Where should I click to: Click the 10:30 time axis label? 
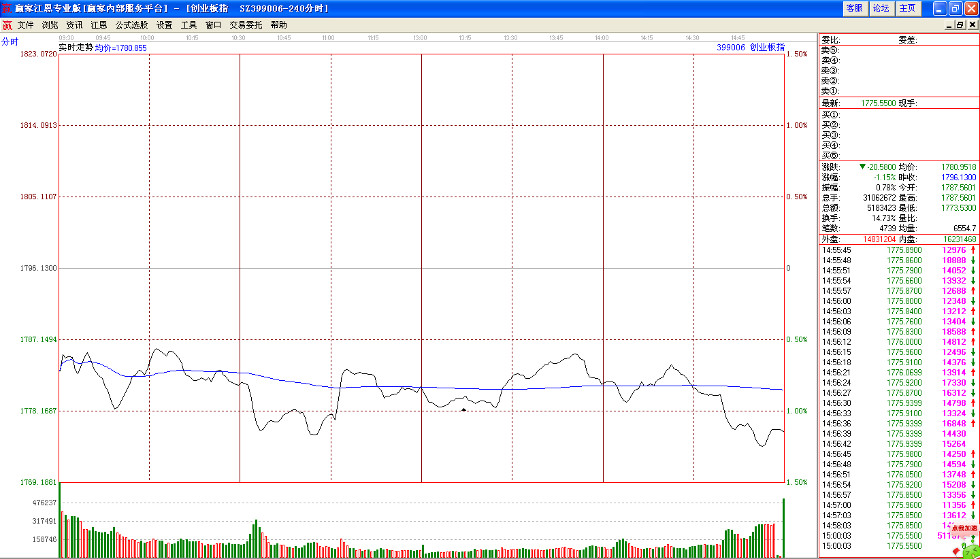pos(238,38)
